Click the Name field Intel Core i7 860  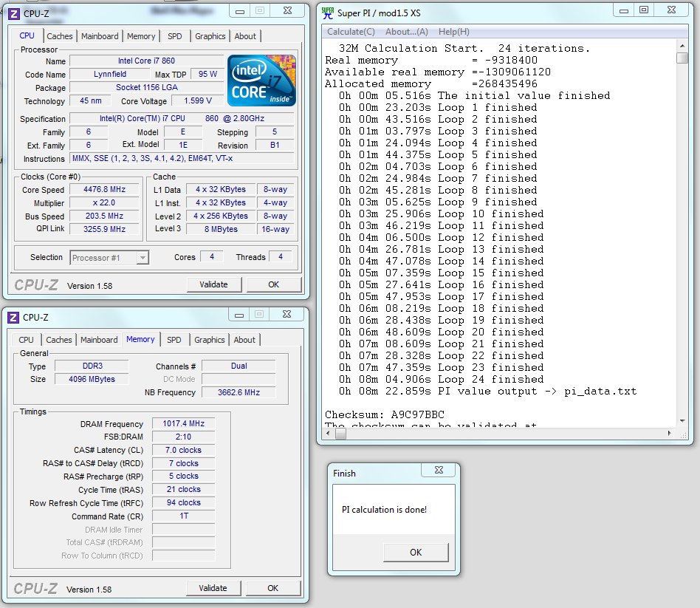[146, 61]
